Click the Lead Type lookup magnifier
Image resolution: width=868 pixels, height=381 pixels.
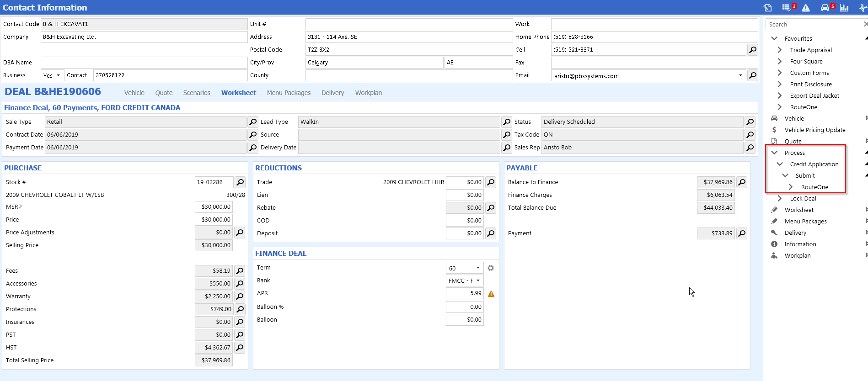click(507, 122)
